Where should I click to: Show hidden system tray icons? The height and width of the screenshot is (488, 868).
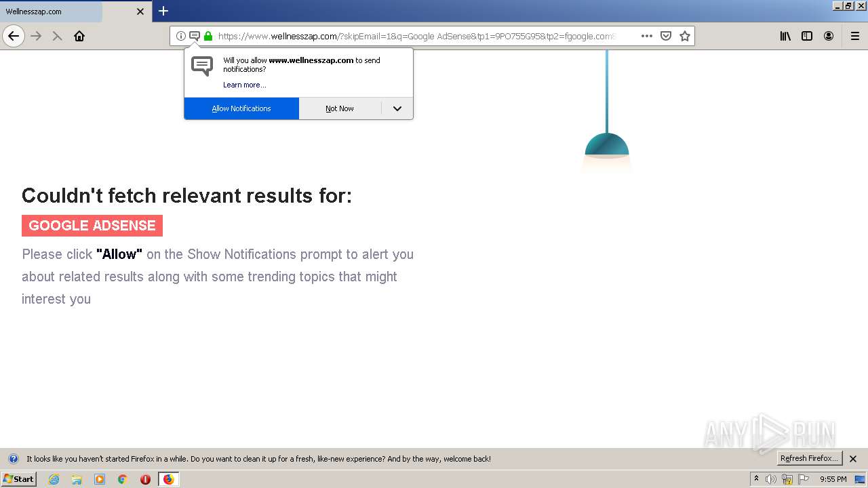[x=756, y=479]
